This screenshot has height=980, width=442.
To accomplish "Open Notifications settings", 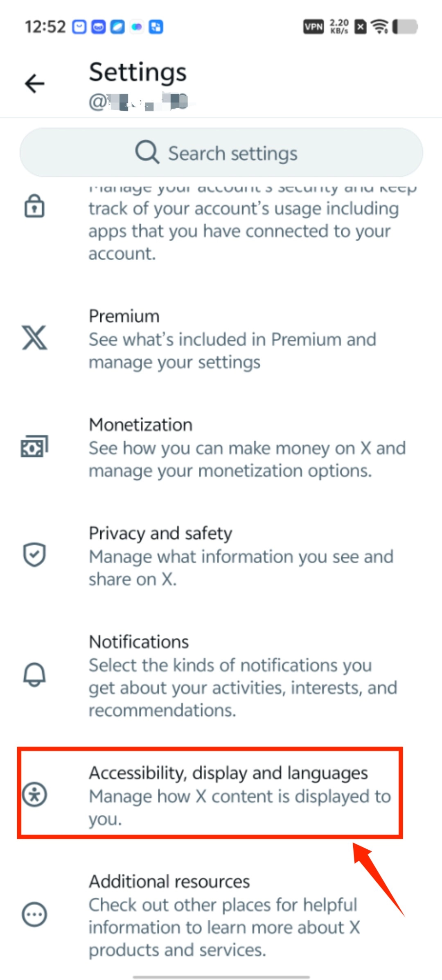I will (243, 675).
